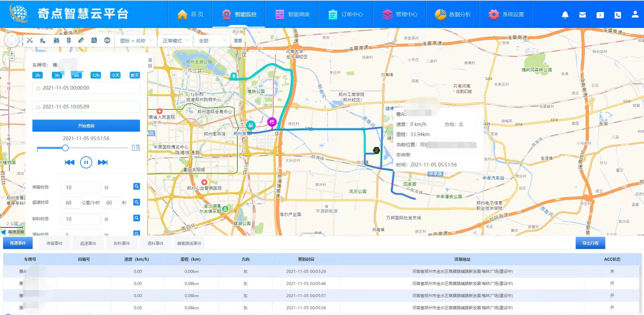Image resolution: width=644 pixels, height=315 pixels.
Task: Select the ruler distance measurement tool
Action: click(x=81, y=40)
